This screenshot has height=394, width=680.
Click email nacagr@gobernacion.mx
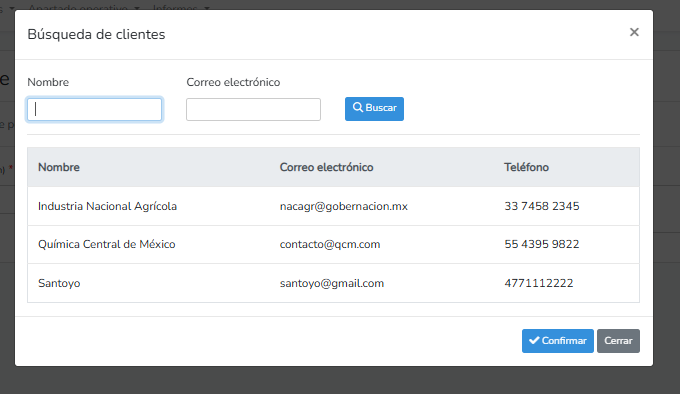click(343, 206)
